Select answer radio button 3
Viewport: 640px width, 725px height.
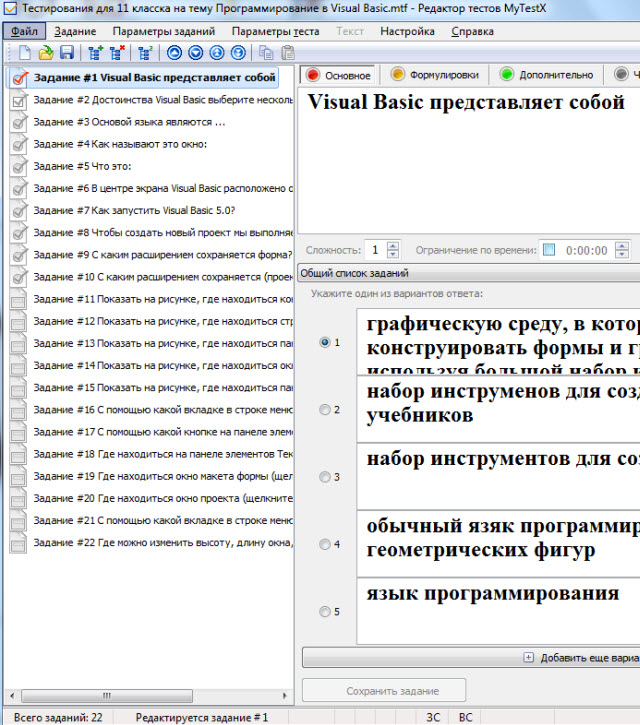pyautogui.click(x=325, y=477)
